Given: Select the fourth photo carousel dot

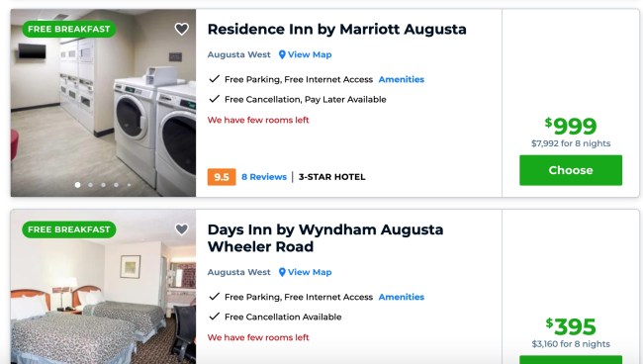Looking at the screenshot, I should 117,185.
